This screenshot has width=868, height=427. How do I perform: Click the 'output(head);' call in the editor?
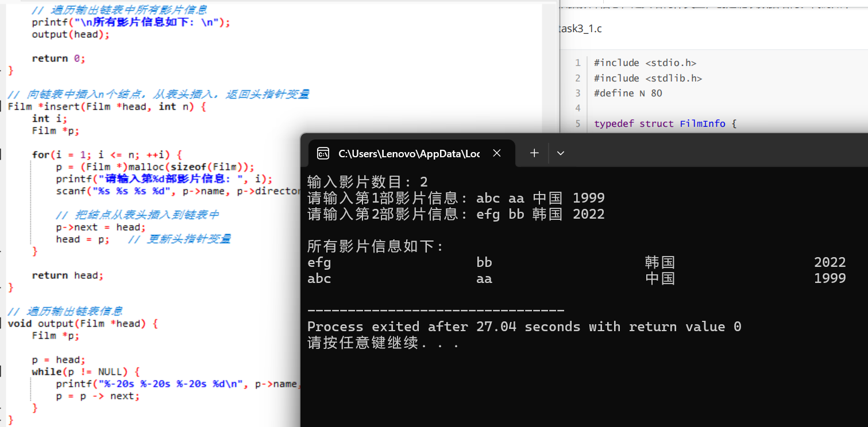click(x=70, y=34)
